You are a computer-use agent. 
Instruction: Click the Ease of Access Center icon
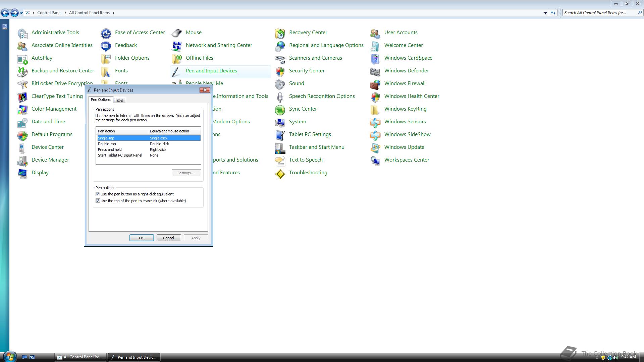(106, 33)
